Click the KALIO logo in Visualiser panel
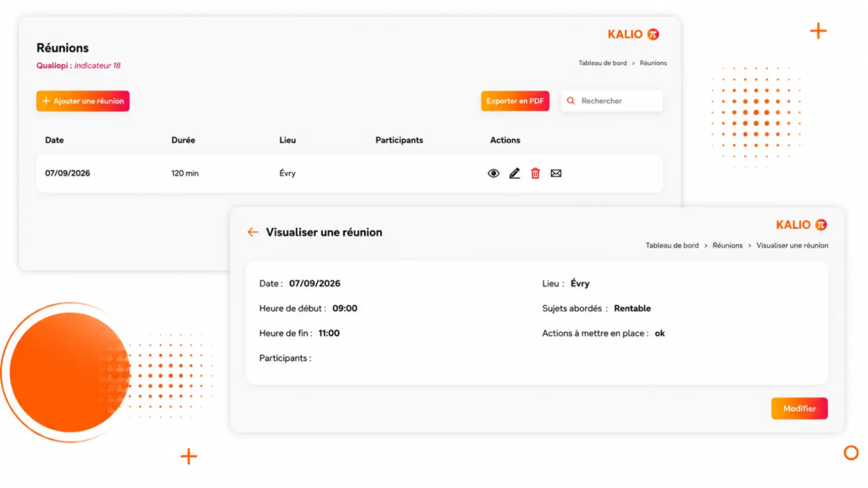Screen dimensions: 868x488 click(801, 225)
